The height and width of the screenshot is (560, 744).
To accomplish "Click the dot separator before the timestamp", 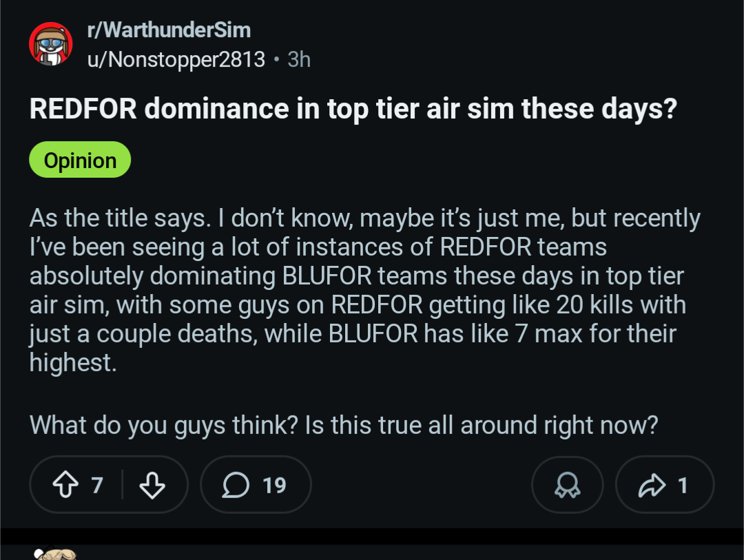I will pyautogui.click(x=276, y=60).
